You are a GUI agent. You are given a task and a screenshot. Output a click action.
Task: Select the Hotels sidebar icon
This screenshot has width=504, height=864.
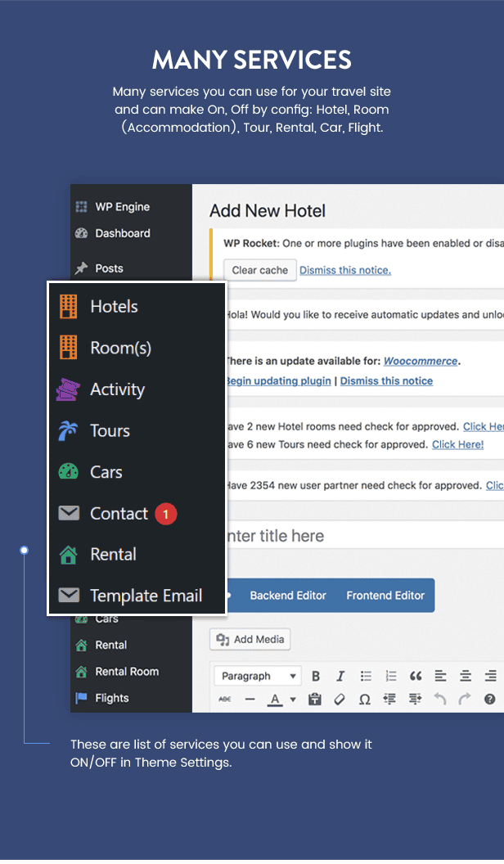point(70,306)
